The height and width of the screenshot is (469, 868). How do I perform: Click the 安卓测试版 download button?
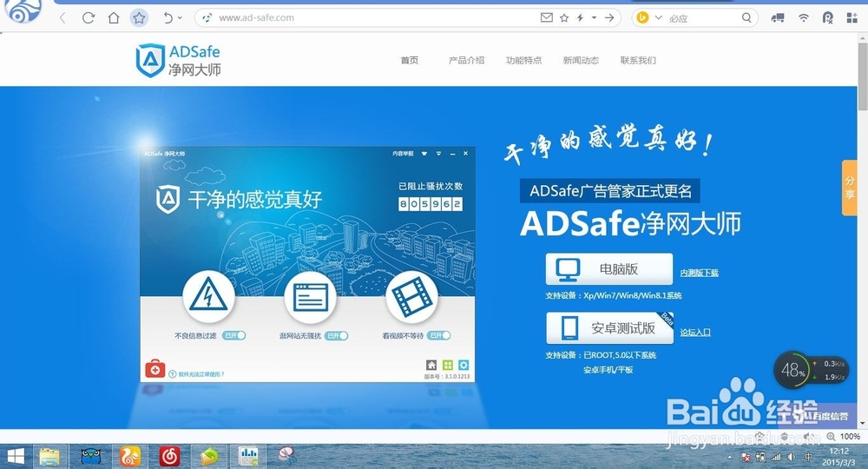click(609, 327)
